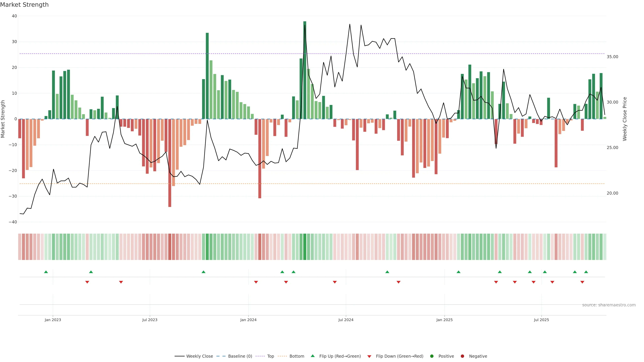
Task: Click the sharemaestro.com source text
Action: 609,305
